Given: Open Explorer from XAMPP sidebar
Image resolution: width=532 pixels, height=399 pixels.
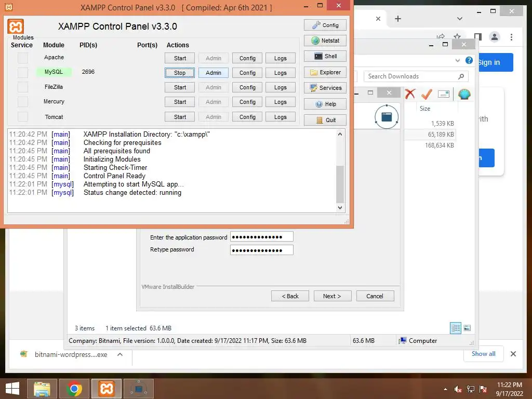Looking at the screenshot, I should (x=325, y=72).
